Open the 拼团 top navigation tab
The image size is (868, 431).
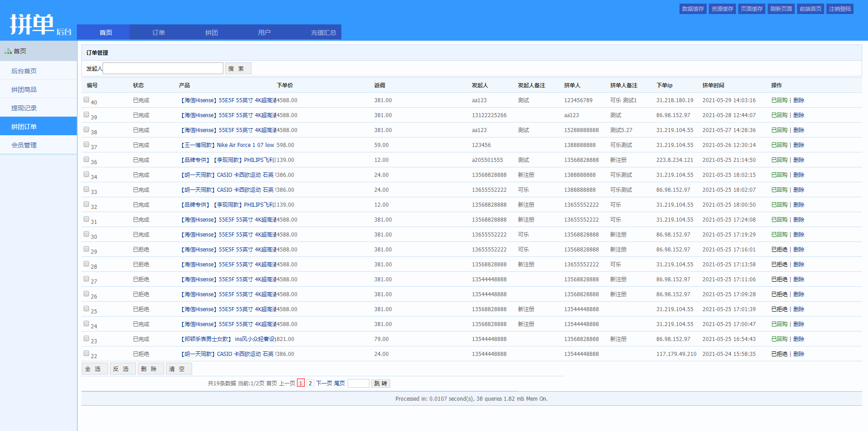(x=211, y=33)
